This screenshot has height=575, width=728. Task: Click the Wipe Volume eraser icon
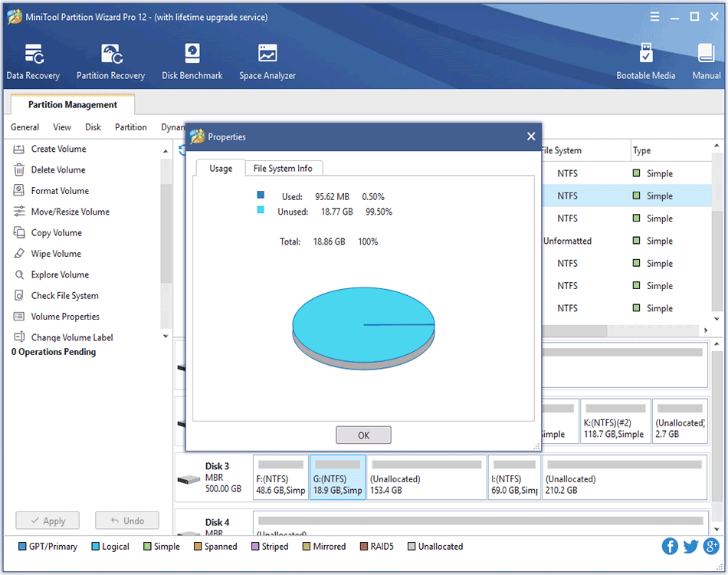point(18,253)
